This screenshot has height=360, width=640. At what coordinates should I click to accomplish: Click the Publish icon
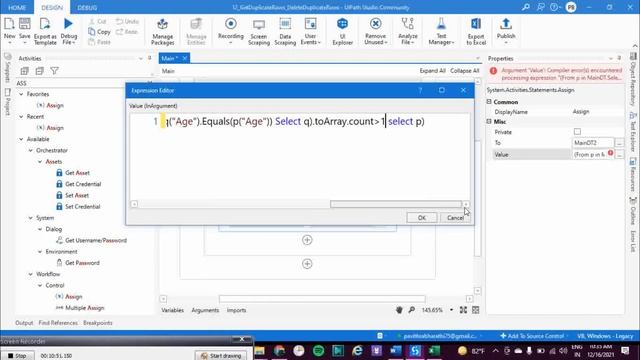(506, 24)
